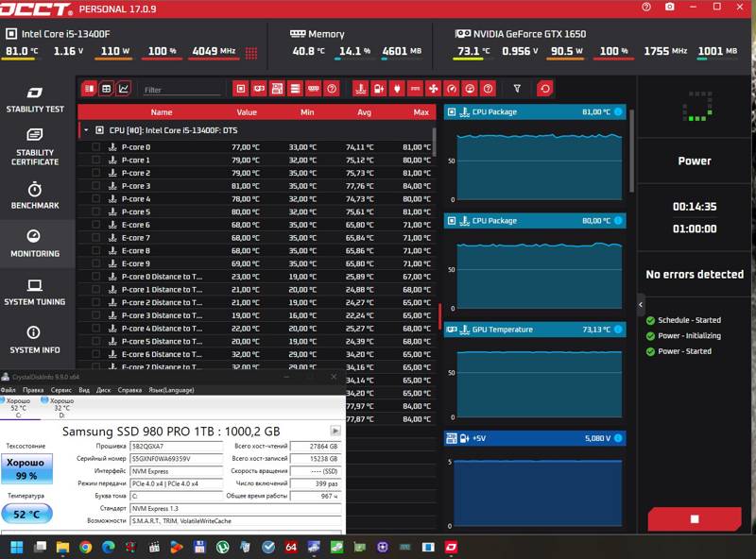Open Правка menu in CrystalDiskInfo
Screen dimensions: 756x559
click(33, 390)
